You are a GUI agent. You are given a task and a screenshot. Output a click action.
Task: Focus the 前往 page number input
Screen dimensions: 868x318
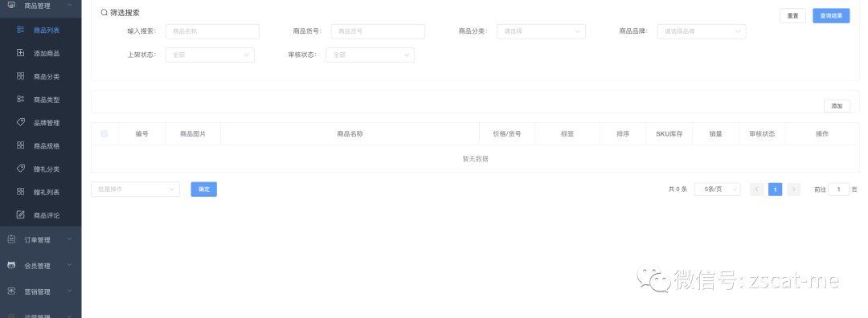click(x=838, y=190)
